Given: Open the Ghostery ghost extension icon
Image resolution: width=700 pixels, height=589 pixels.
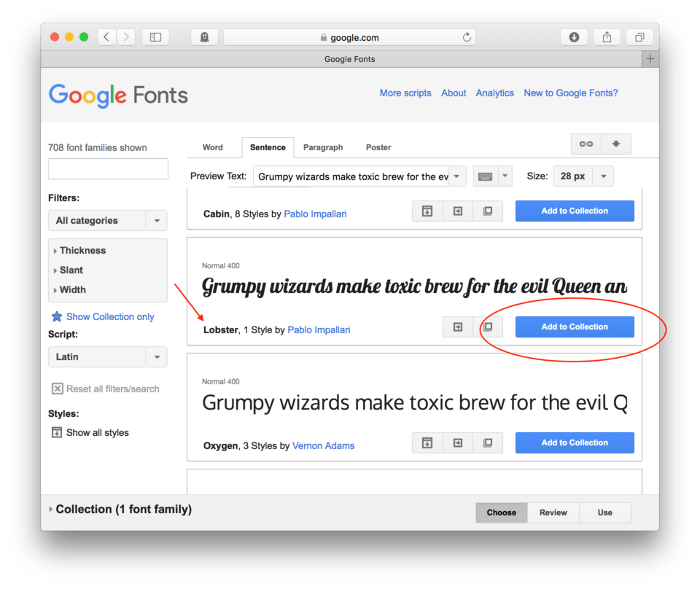Looking at the screenshot, I should click(x=204, y=37).
